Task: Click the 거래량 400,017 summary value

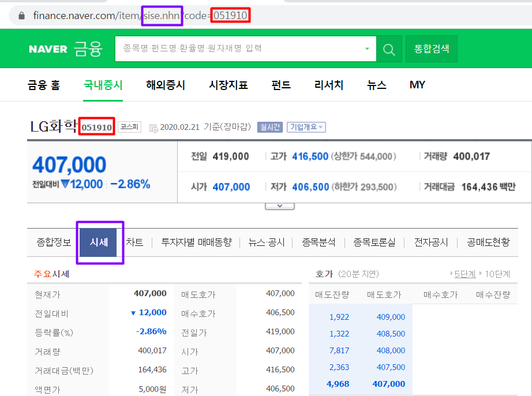Action: (x=471, y=156)
